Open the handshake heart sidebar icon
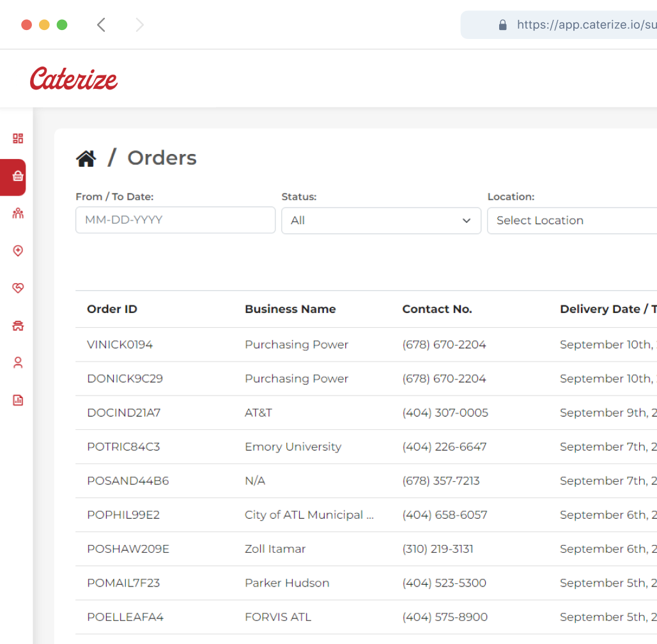This screenshot has height=644, width=657. (x=18, y=288)
